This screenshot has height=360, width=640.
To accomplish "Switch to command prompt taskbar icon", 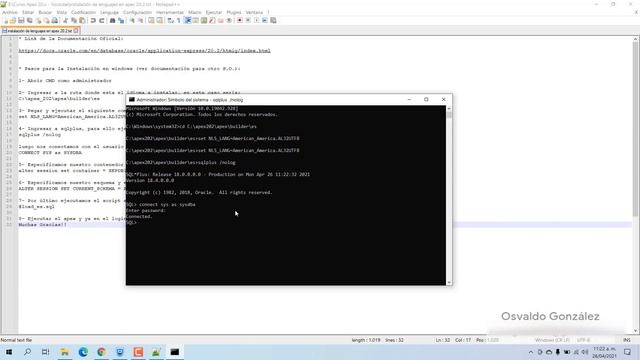I will 175,352.
